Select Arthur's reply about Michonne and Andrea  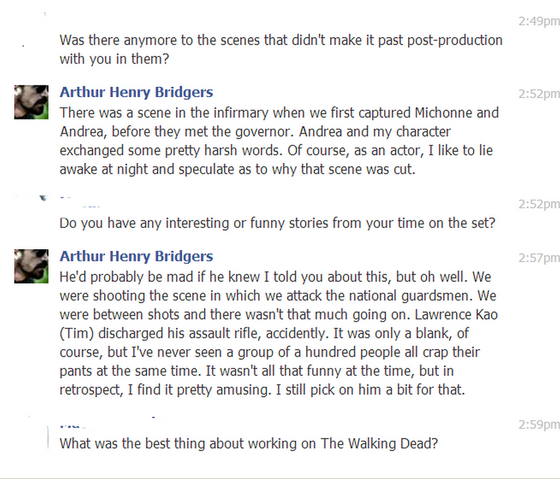click(x=279, y=141)
